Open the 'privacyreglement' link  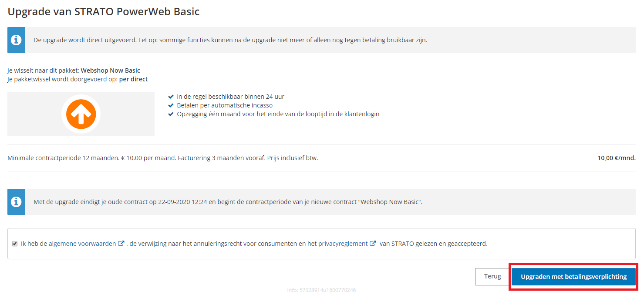point(343,244)
